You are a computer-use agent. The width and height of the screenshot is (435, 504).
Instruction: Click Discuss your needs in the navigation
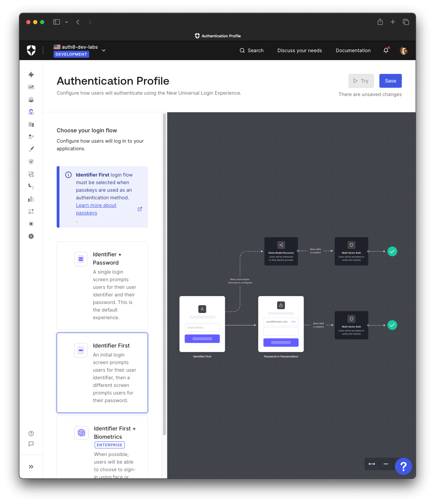coord(299,50)
